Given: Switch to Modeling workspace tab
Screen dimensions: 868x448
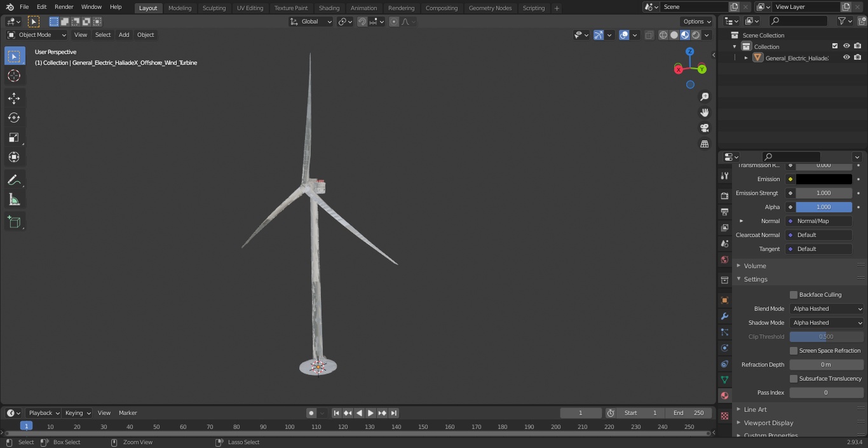Looking at the screenshot, I should pos(180,8).
